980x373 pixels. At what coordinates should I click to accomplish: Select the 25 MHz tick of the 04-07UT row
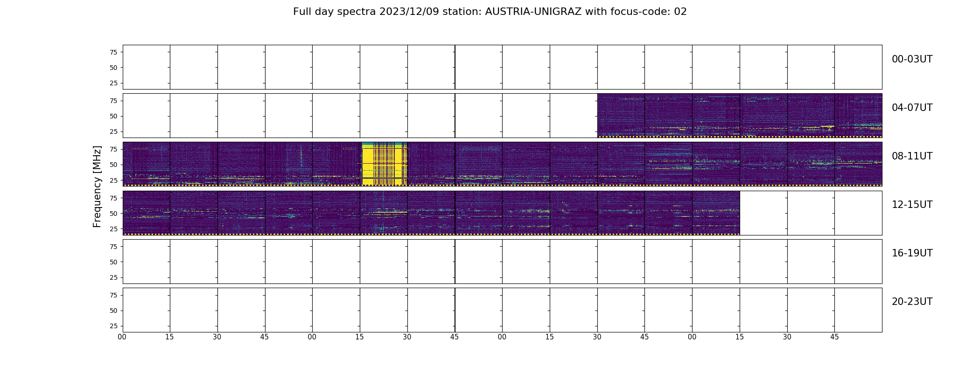(x=113, y=131)
